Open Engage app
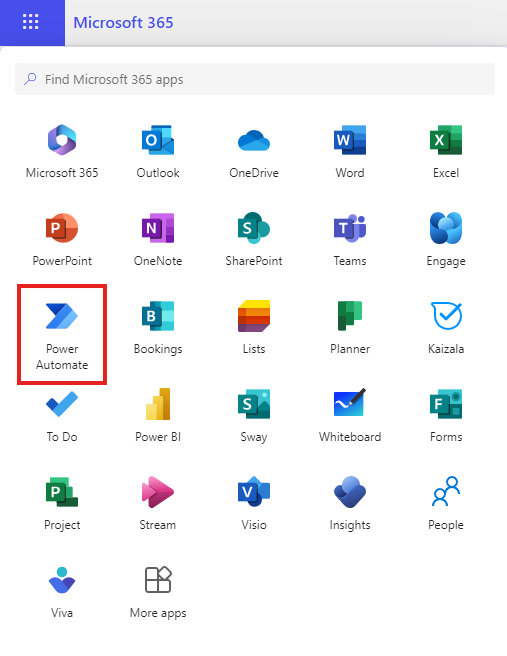 point(446,240)
